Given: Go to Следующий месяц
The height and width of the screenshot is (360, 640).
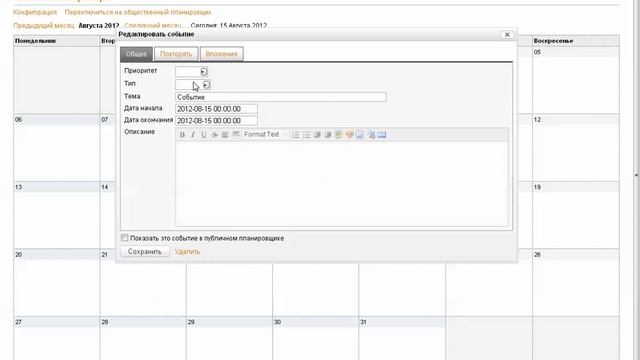Looking at the screenshot, I should click(153, 25).
